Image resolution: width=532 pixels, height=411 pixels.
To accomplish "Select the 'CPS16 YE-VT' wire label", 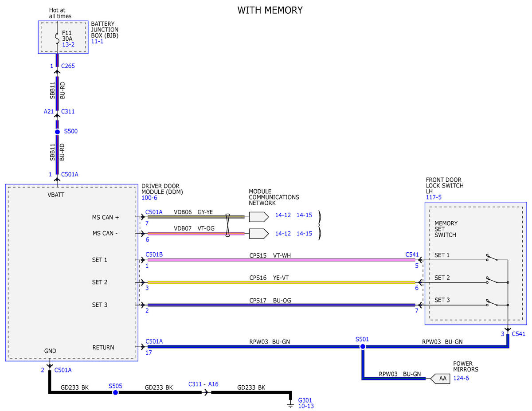I will point(270,278).
